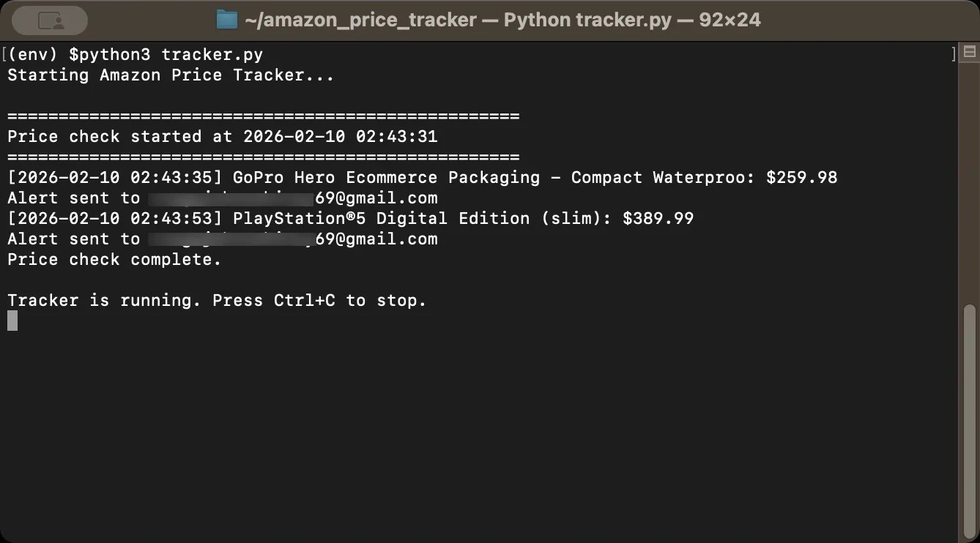The image size is (980, 543).
Task: Click the blinking terminal cursor
Action: [x=11, y=321]
